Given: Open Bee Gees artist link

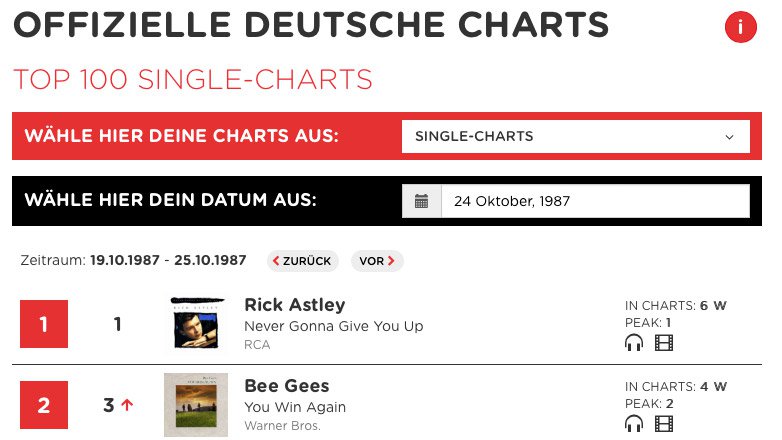Looking at the screenshot, I should click(287, 386).
